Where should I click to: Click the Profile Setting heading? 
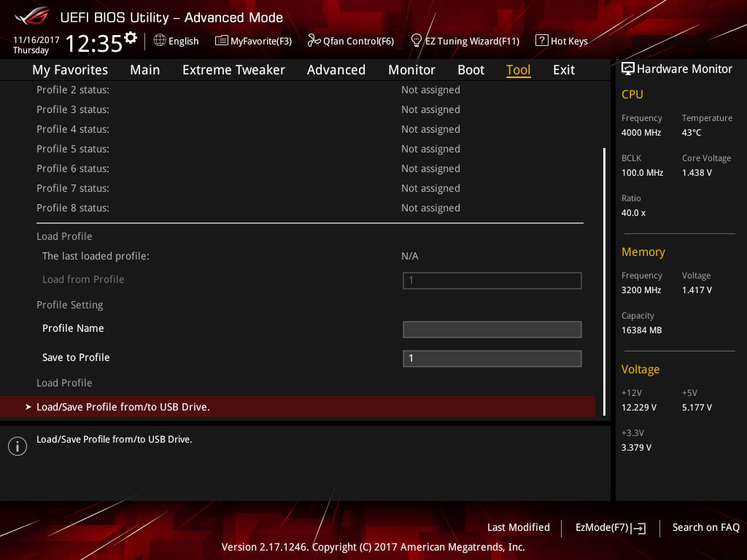69,305
